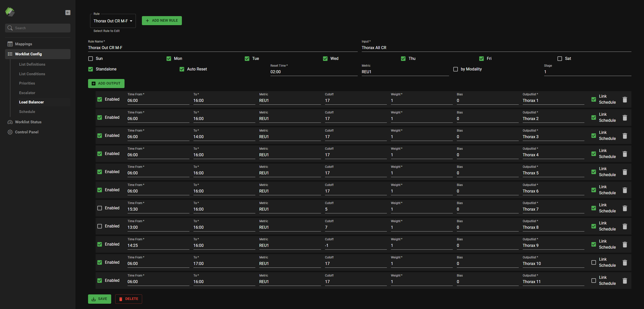The width and height of the screenshot is (644, 309).
Task: Enable the Thorax 8 output row
Action: (x=100, y=226)
